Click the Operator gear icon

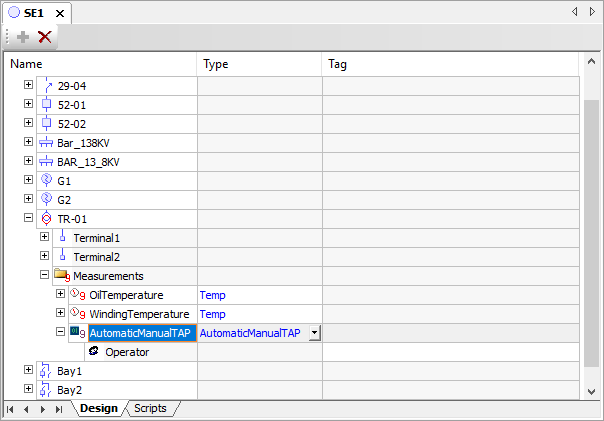[94, 352]
